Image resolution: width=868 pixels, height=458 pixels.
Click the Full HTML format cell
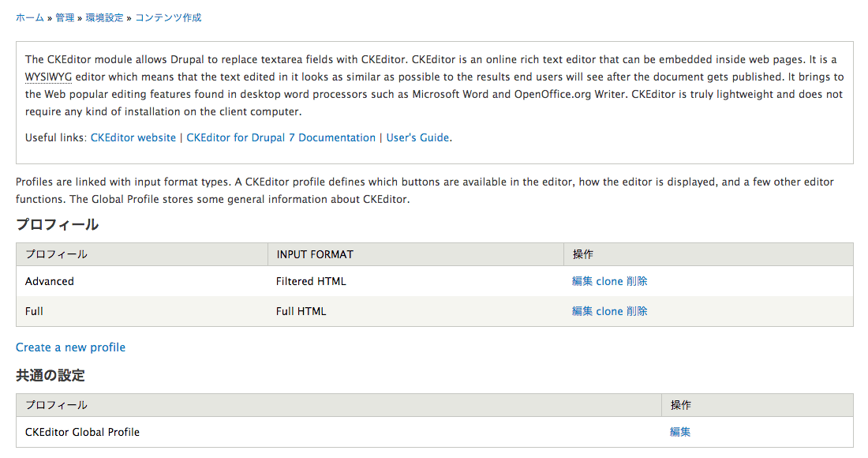301,311
